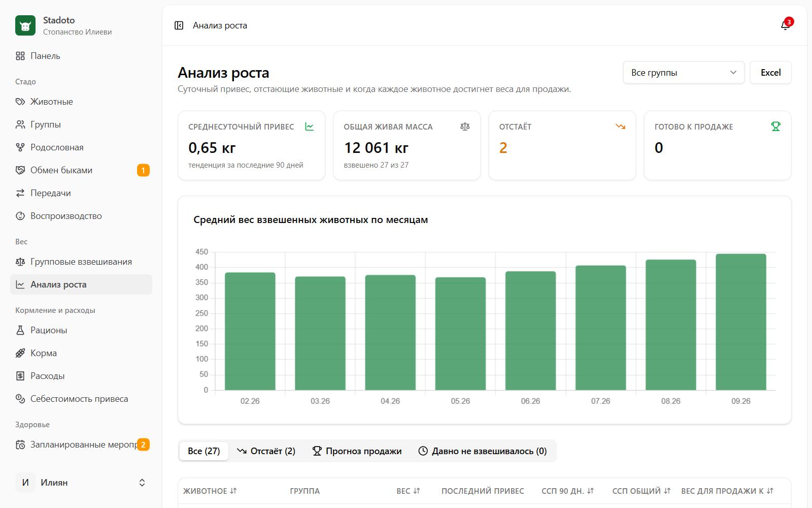The width and height of the screenshot is (812, 508).
Task: Click the Группы people icon
Action: click(20, 124)
